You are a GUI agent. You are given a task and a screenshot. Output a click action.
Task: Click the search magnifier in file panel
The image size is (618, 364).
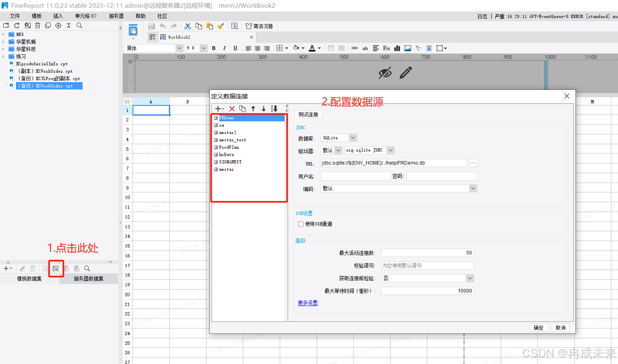tap(79, 25)
